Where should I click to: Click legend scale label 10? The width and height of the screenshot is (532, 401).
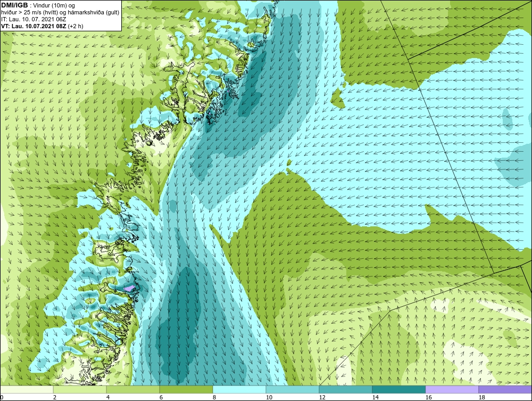(x=269, y=397)
